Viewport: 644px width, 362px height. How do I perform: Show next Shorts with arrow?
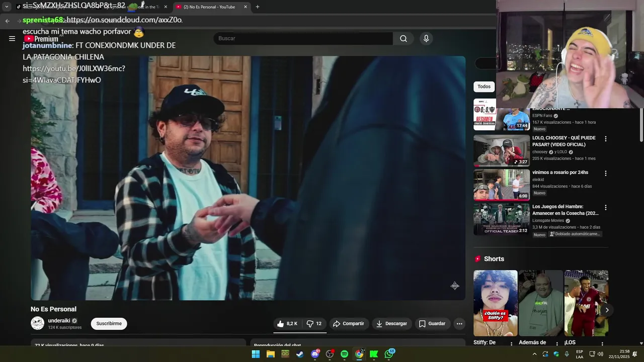coord(607,310)
